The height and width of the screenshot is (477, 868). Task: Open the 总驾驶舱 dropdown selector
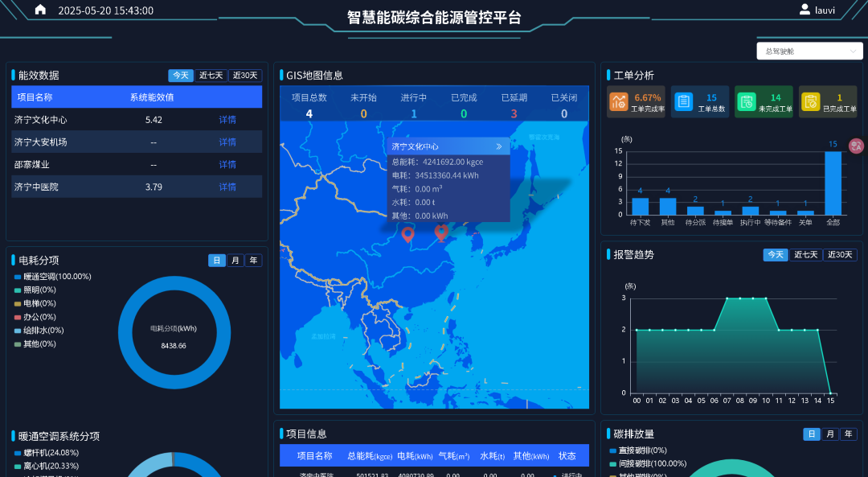[x=809, y=50]
